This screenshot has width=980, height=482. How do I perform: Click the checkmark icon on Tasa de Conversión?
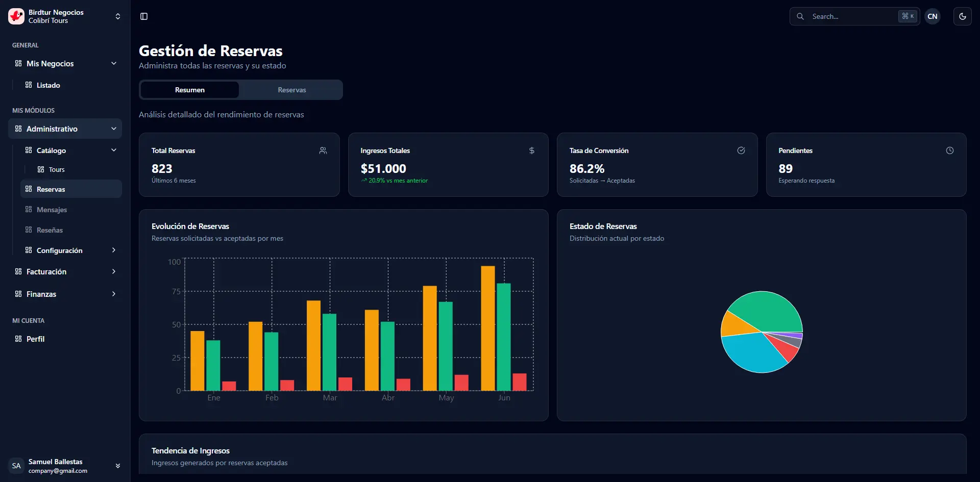click(x=741, y=150)
